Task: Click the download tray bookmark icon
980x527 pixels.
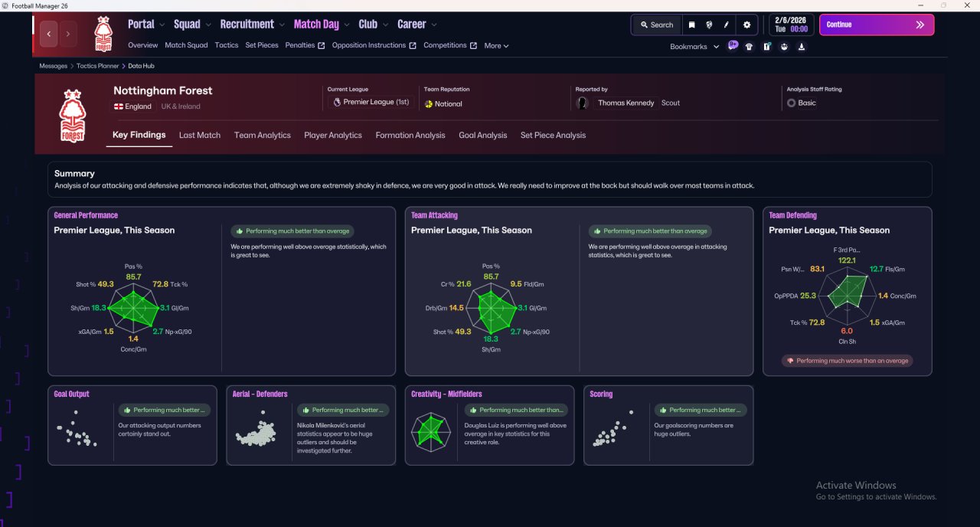Action: pyautogui.click(x=802, y=47)
